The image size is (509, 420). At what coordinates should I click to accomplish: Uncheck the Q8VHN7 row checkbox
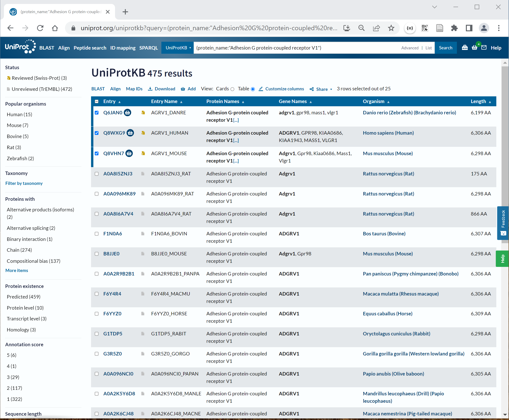point(97,153)
